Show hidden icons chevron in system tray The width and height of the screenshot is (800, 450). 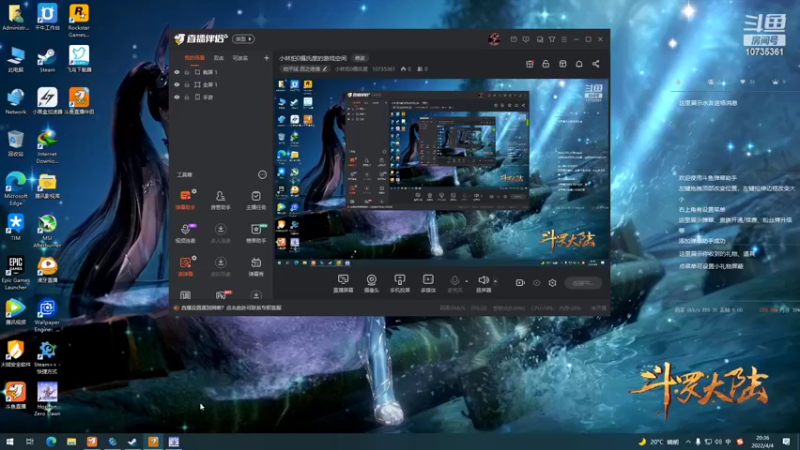(x=688, y=442)
